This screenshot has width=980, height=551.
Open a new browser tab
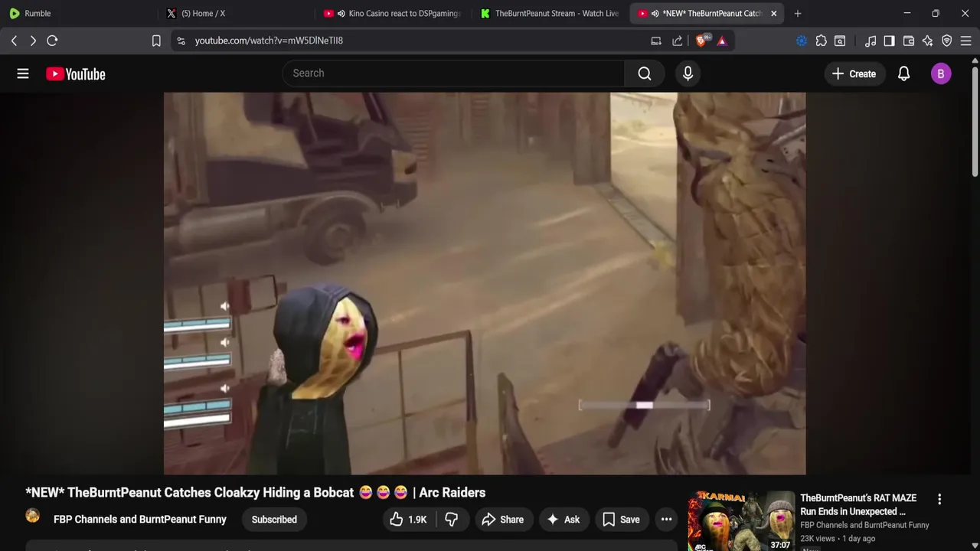tap(798, 13)
